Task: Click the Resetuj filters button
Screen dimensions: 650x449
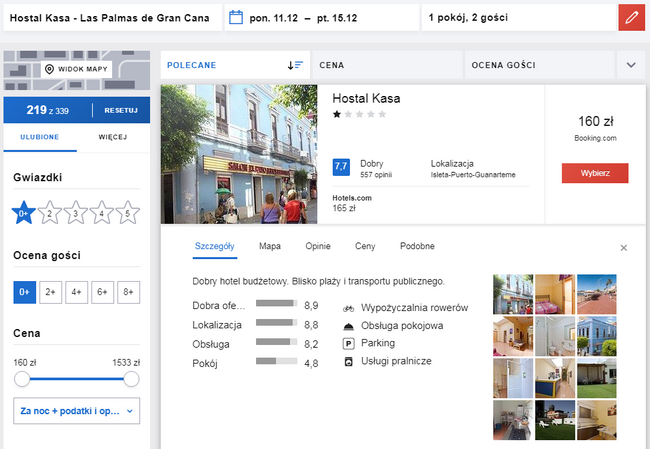Action: tap(121, 110)
